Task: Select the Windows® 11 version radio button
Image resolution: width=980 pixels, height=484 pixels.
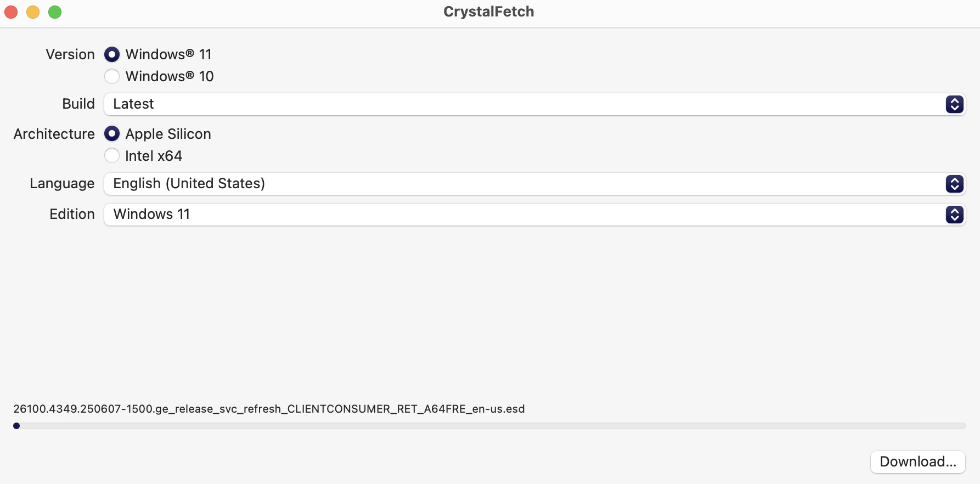Action: click(112, 54)
